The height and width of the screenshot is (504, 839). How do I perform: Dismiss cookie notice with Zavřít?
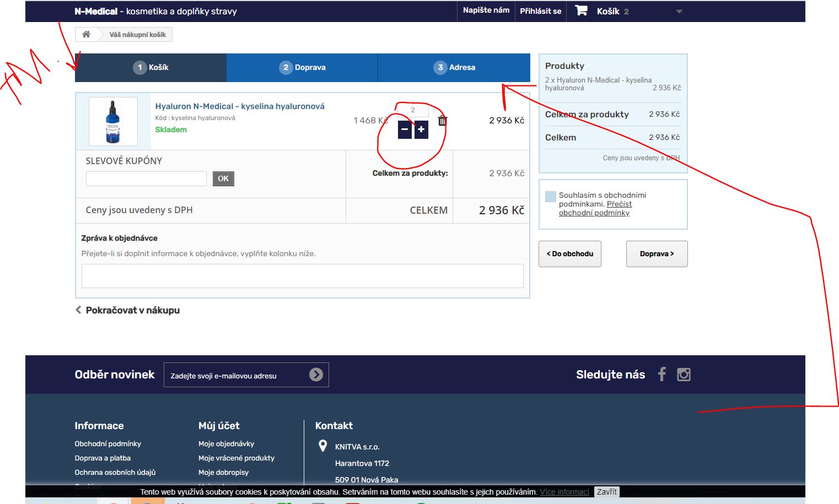[x=606, y=492]
